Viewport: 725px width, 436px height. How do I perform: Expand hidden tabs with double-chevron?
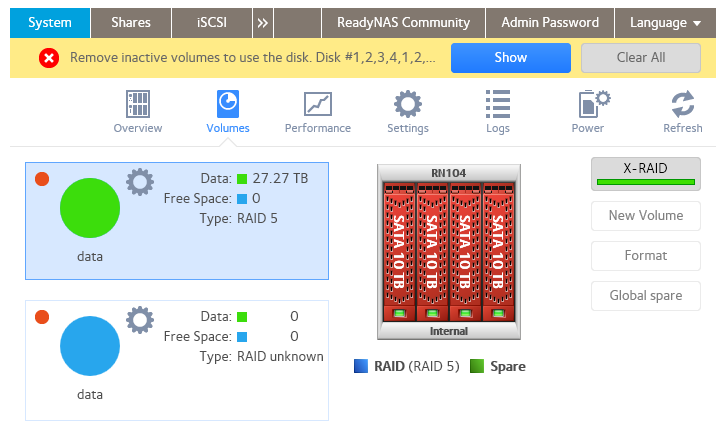click(263, 23)
